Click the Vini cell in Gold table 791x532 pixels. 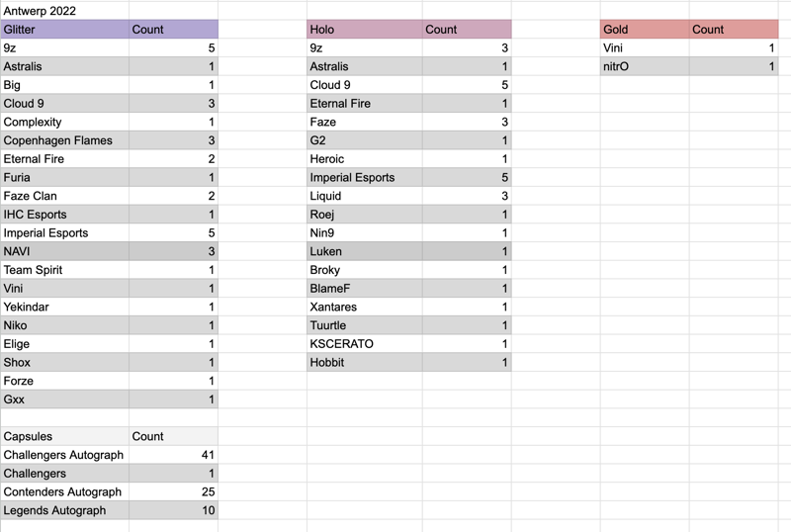click(645, 47)
